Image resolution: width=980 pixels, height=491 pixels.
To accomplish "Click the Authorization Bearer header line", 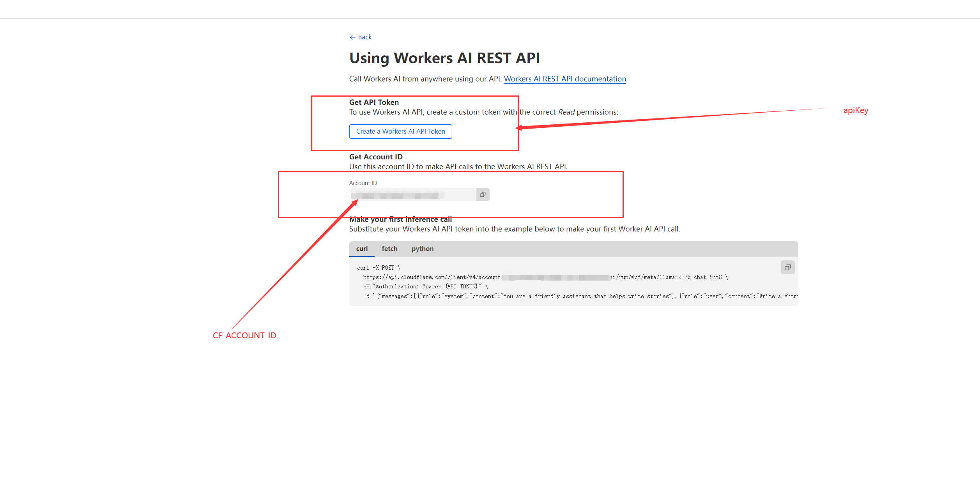I will click(425, 286).
